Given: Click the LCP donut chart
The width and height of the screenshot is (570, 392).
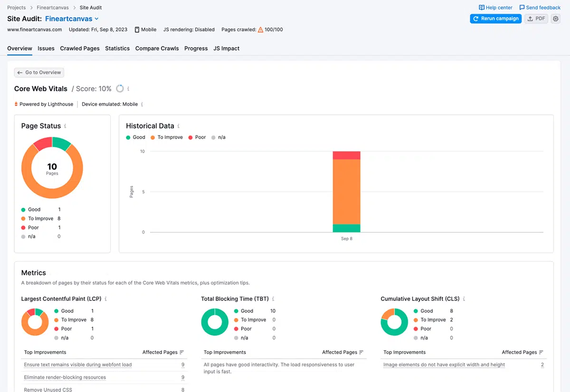Looking at the screenshot, I should coord(35,322).
